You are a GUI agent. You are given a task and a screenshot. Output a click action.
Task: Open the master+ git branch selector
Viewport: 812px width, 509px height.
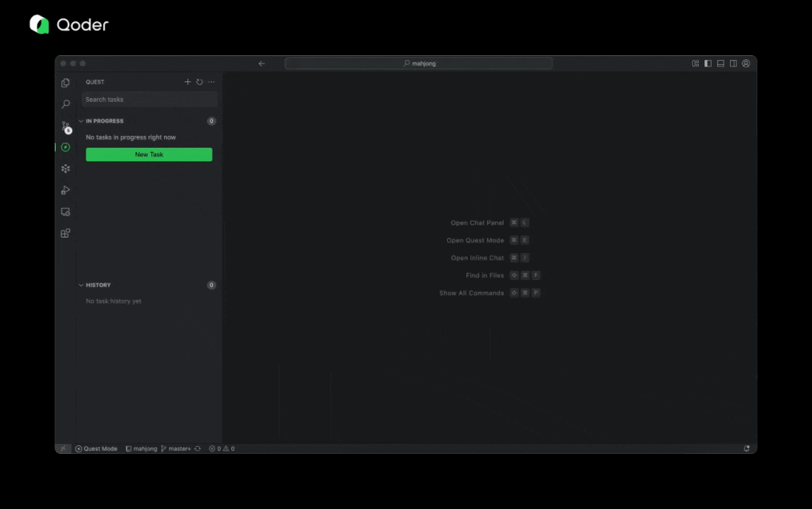(176, 448)
